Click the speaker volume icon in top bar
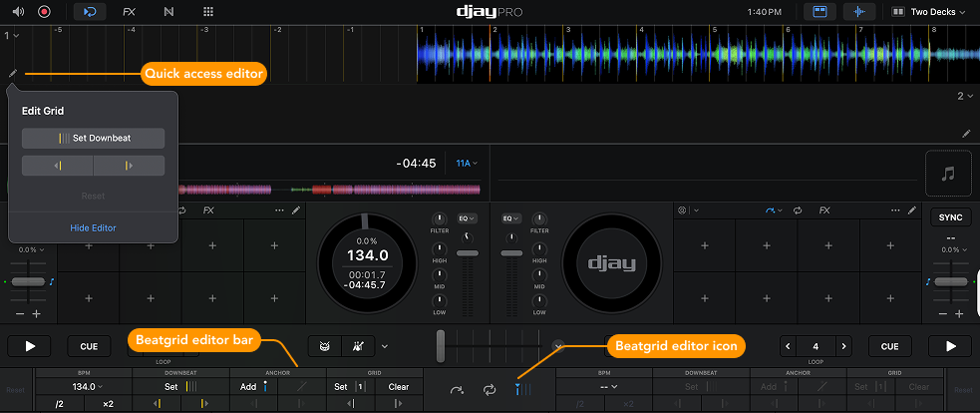The image size is (980, 413). coord(18,11)
